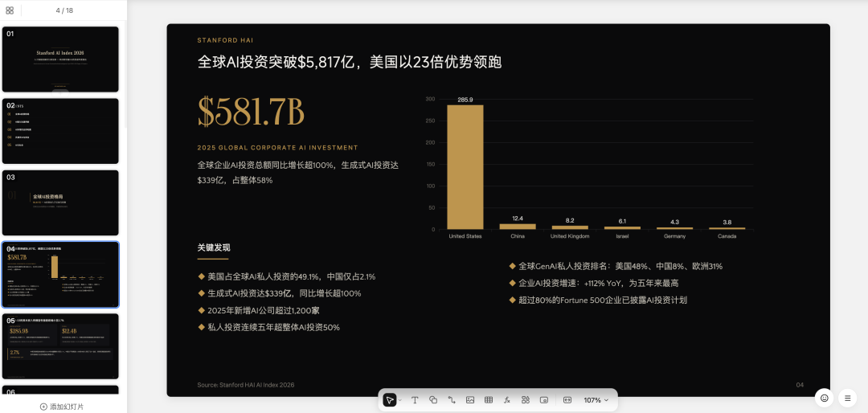Screen dimensions: 868x413
Task: Choose the Text tool in toolbar
Action: coord(416,400)
